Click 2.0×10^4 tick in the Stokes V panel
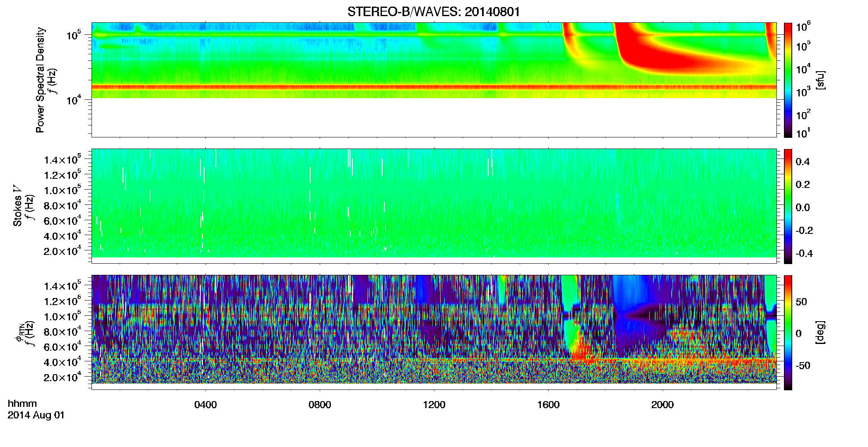This screenshot has height=447, width=868. pyautogui.click(x=62, y=251)
